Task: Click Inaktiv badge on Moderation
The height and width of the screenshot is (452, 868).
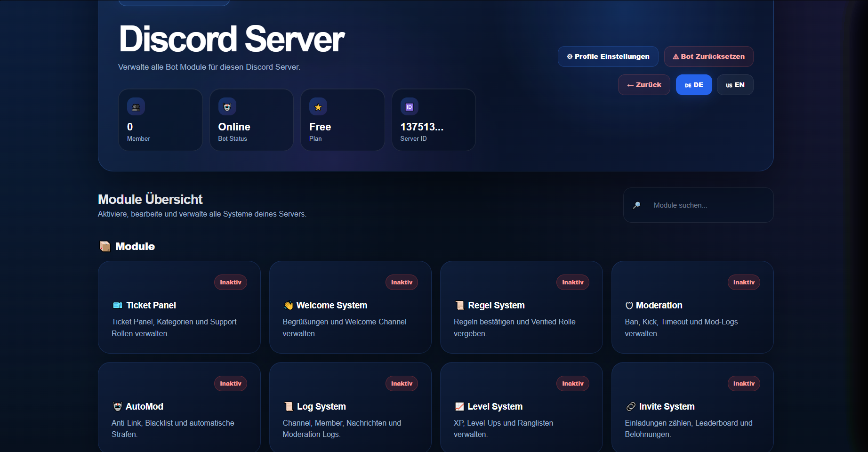Action: 744,282
